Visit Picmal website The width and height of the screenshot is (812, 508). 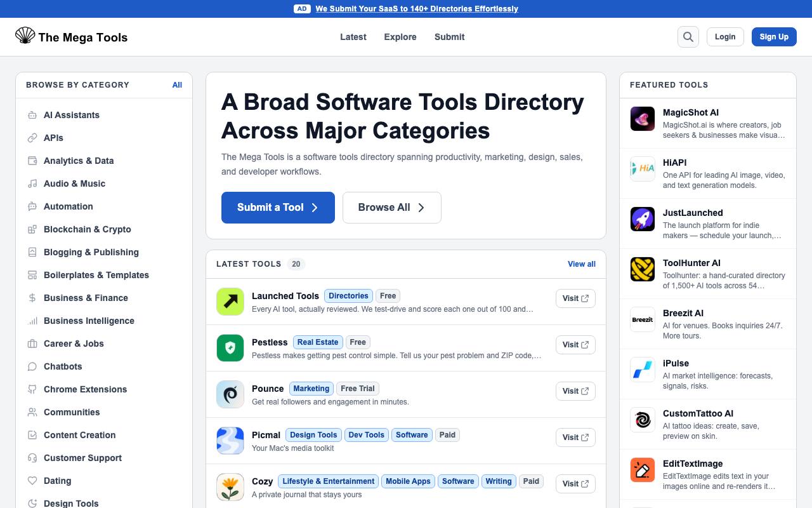[575, 438]
